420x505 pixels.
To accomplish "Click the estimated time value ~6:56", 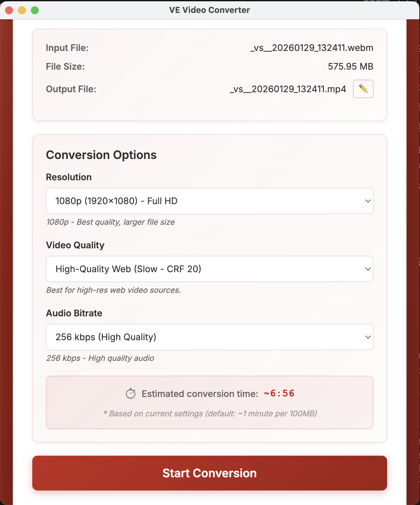I will (x=279, y=393).
